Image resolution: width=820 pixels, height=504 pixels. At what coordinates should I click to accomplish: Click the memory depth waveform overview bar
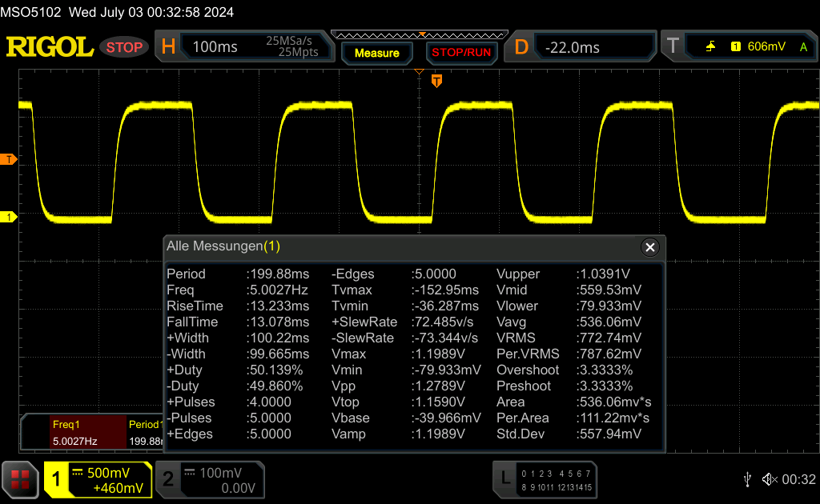tap(420, 35)
